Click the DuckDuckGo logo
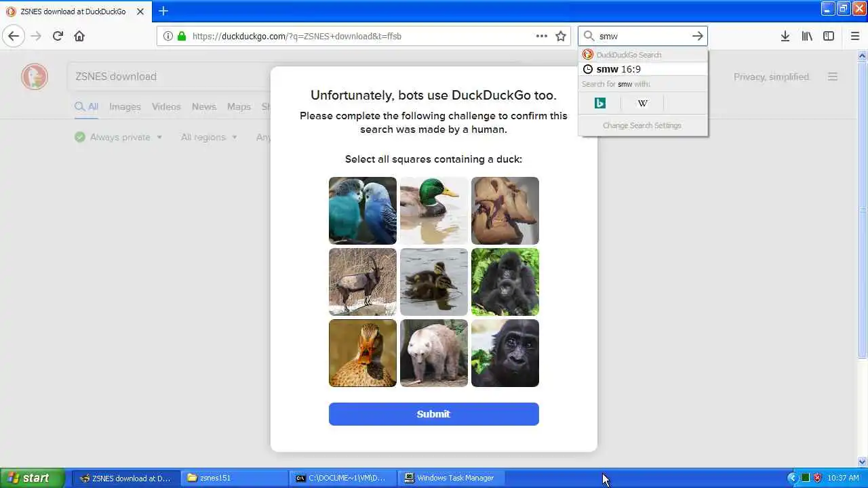Viewport: 868px width, 488px height. coord(35,77)
